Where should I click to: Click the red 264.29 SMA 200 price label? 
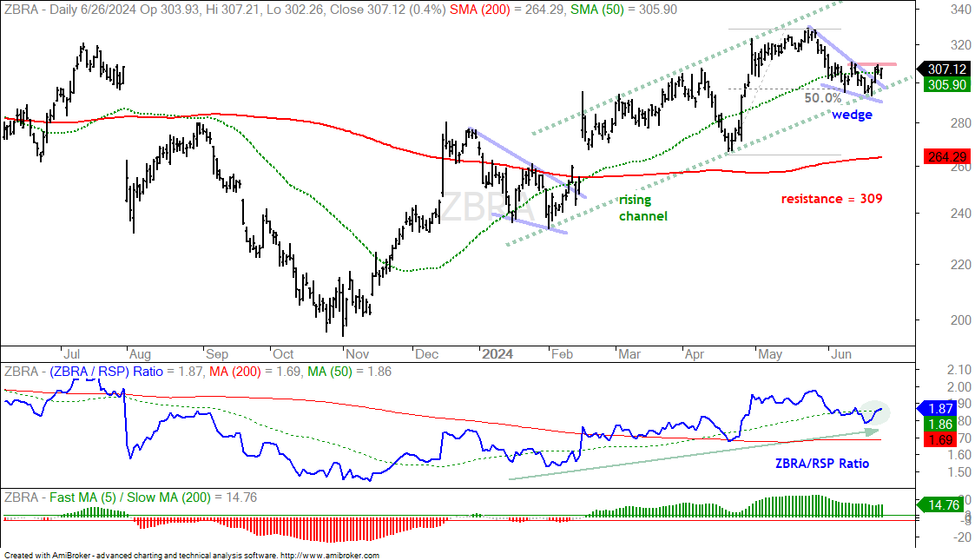[x=947, y=156]
